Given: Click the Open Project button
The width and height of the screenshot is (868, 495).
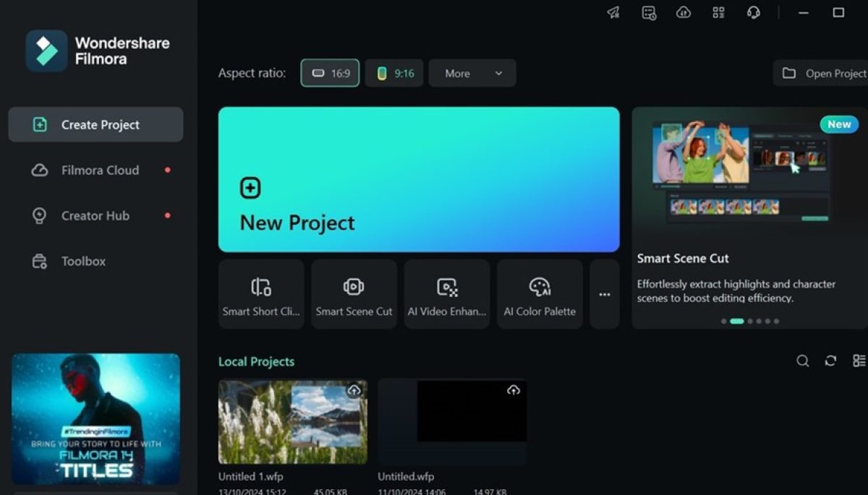Looking at the screenshot, I should 821,73.
